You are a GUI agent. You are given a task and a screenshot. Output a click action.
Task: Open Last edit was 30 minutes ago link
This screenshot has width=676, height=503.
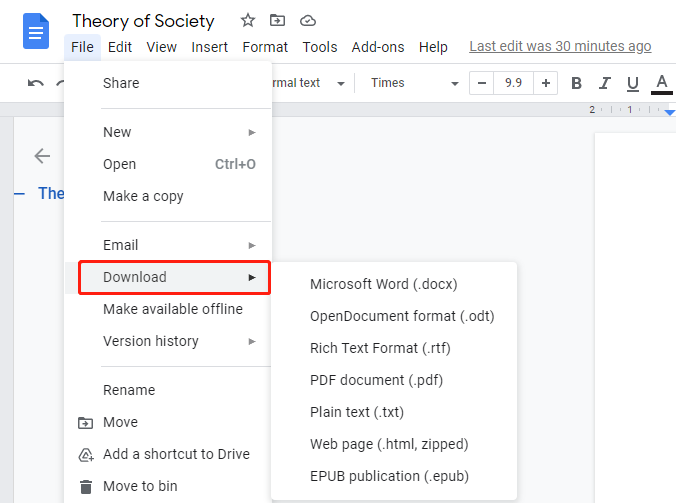pos(560,46)
